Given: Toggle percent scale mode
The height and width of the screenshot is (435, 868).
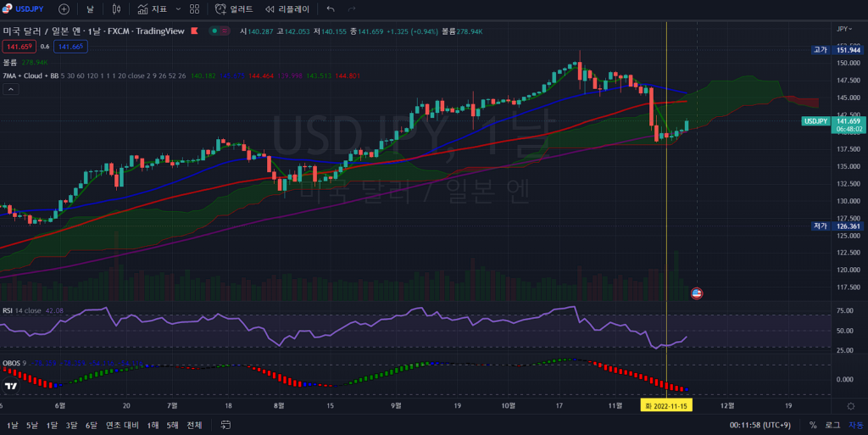Looking at the screenshot, I should tap(813, 425).
